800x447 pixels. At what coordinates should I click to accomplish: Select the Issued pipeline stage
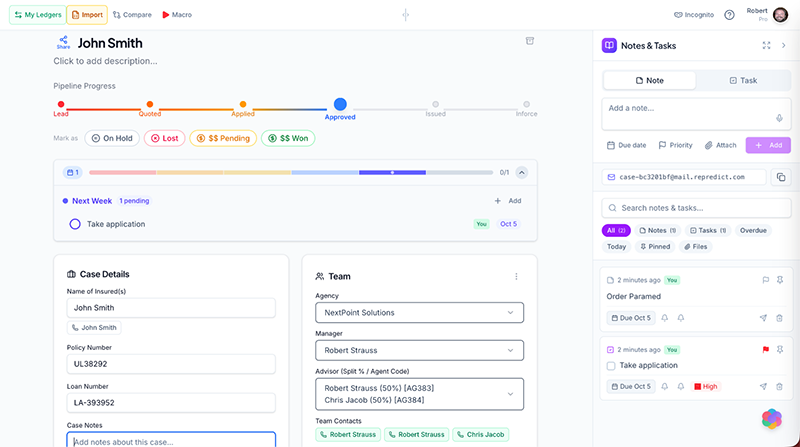(435, 109)
